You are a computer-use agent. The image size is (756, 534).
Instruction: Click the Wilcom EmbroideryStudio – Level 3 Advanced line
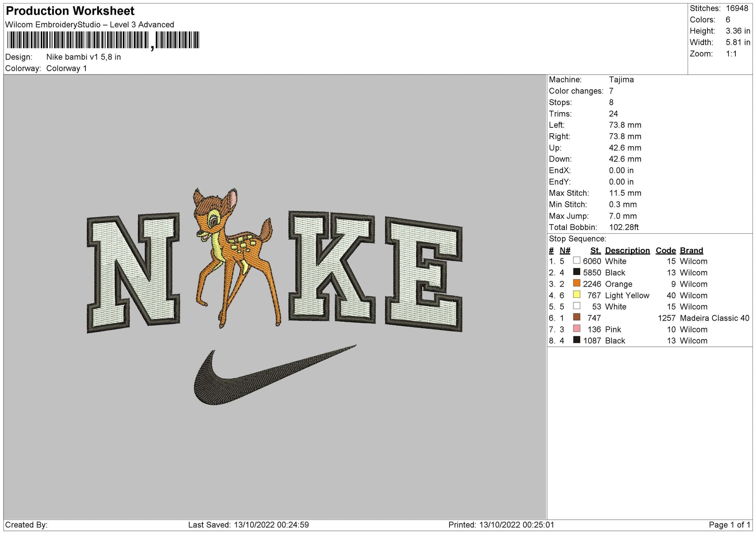click(90, 24)
